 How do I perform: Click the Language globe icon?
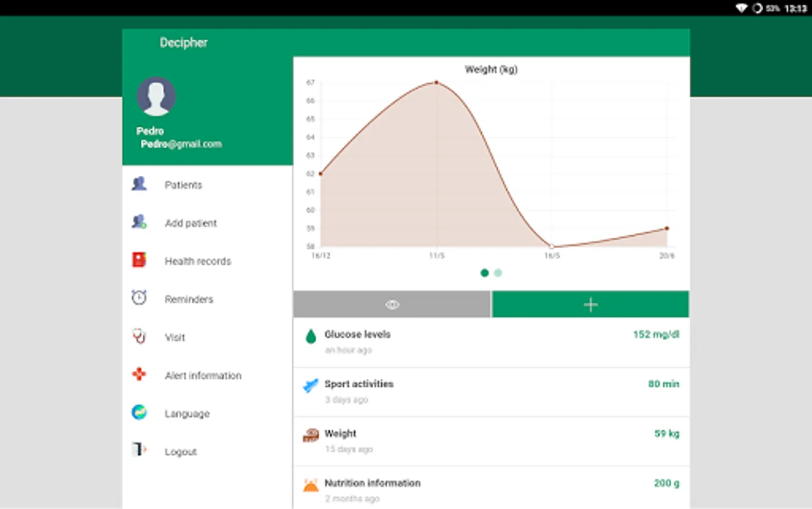(139, 412)
